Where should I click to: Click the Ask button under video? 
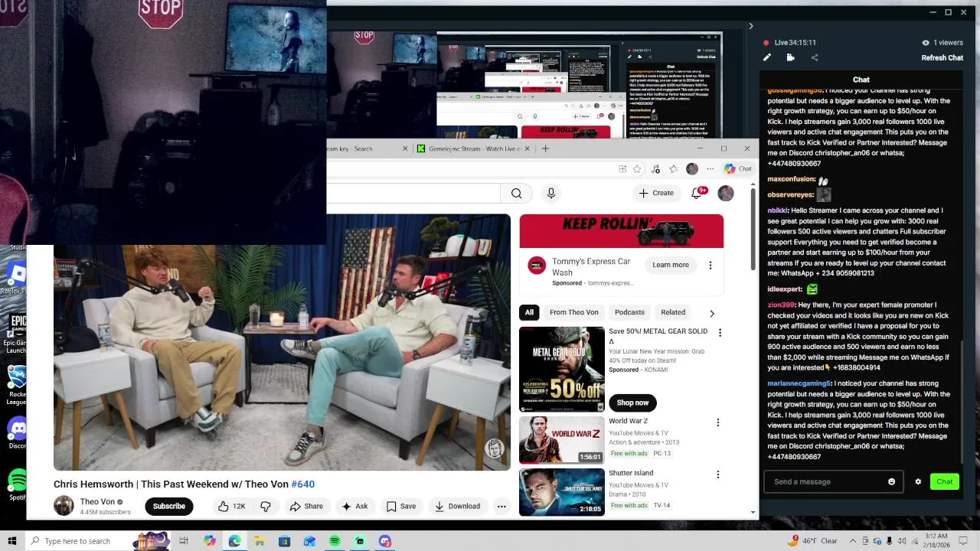[x=354, y=506]
